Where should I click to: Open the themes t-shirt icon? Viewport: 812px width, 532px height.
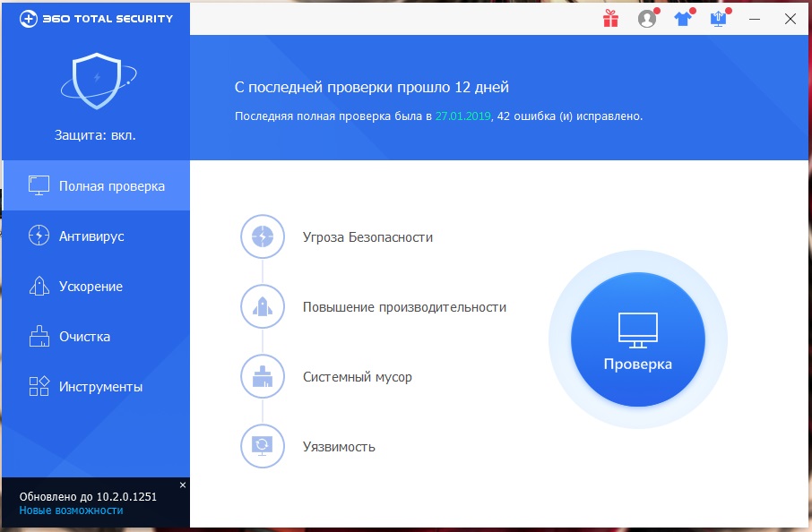coord(683,19)
